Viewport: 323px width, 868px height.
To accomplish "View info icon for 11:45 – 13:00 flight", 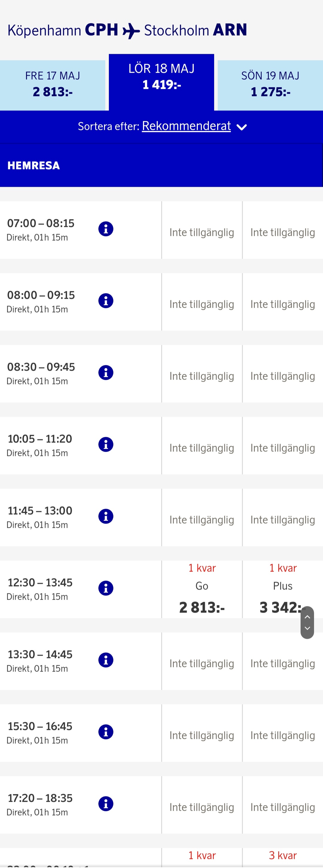I will (x=106, y=516).
